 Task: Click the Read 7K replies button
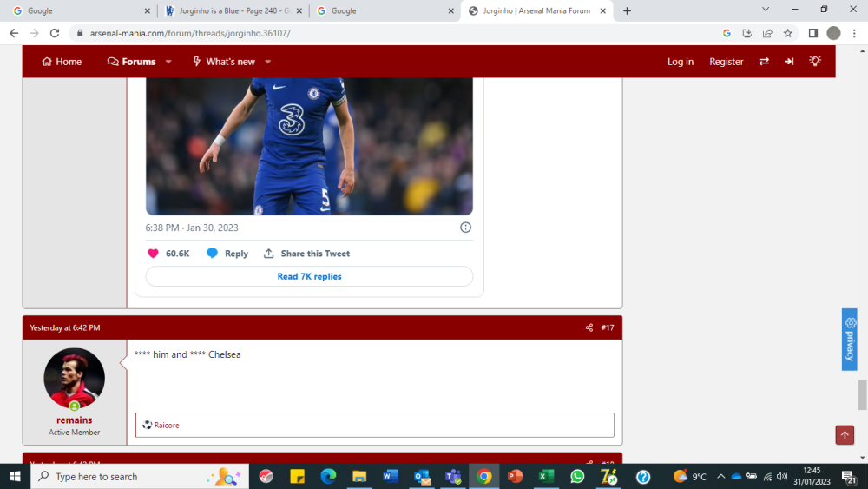pos(309,276)
